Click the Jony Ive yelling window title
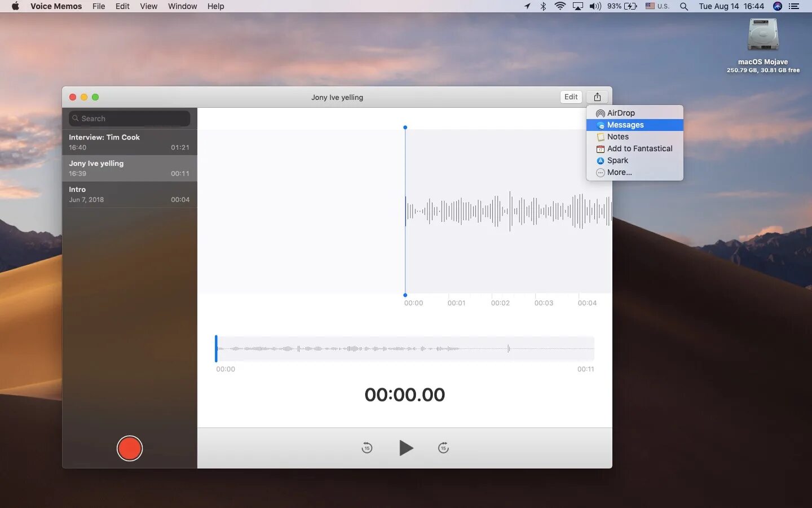Viewport: 812px width, 508px height. coord(337,97)
